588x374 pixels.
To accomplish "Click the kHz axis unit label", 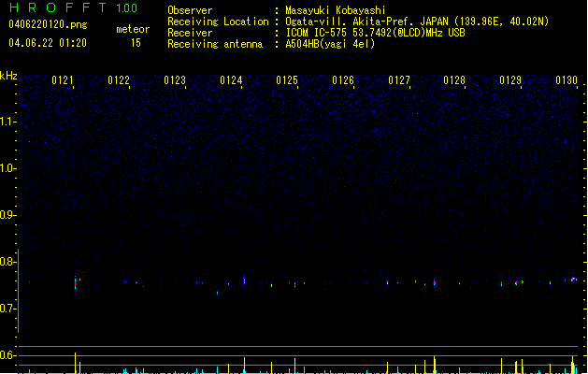I will pyautogui.click(x=8, y=76).
